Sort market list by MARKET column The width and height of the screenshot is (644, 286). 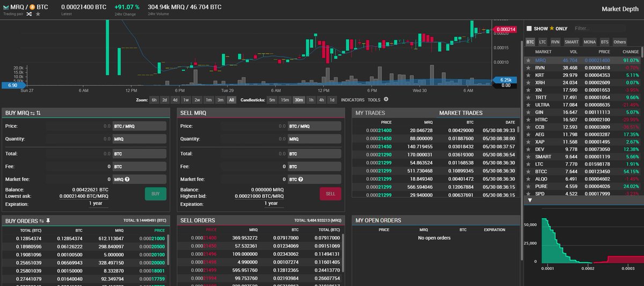(x=544, y=52)
